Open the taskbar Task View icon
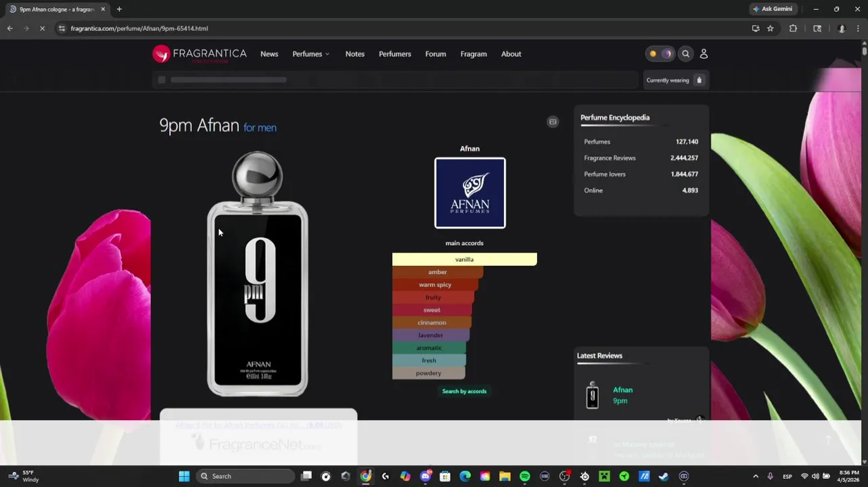The image size is (868, 487). [x=306, y=476]
